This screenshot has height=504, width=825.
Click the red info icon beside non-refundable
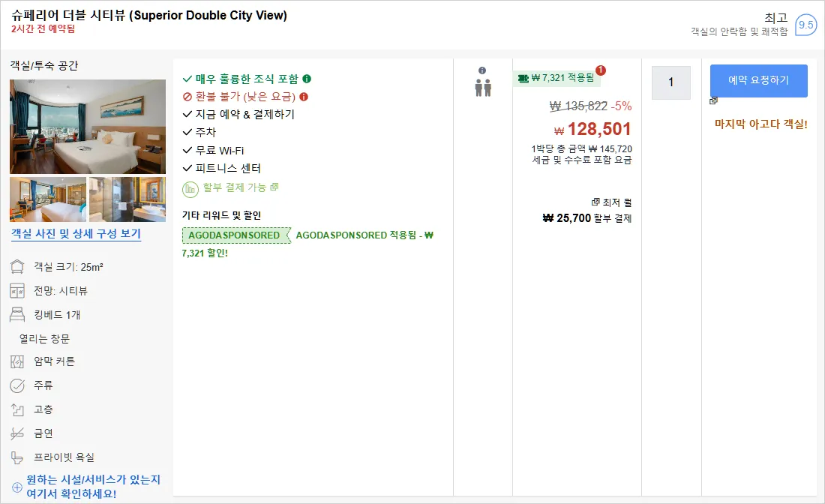pyautogui.click(x=304, y=97)
